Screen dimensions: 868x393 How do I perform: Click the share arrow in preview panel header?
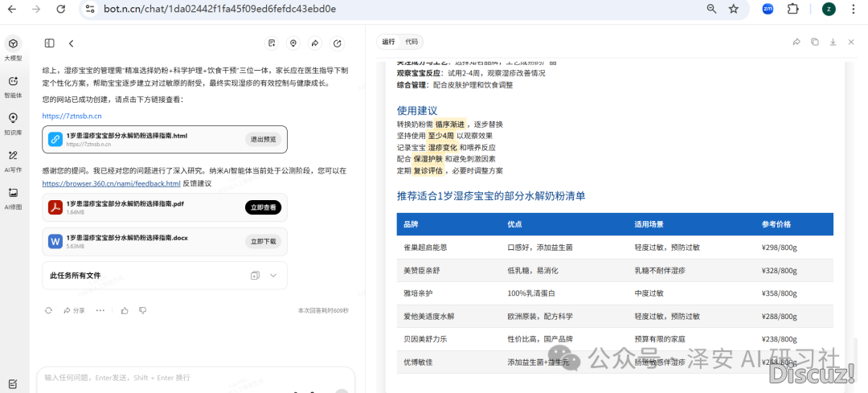point(796,42)
